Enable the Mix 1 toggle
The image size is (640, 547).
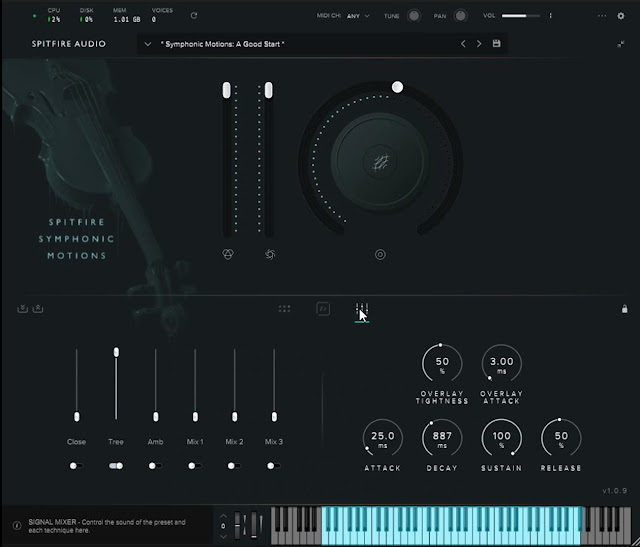(x=194, y=466)
